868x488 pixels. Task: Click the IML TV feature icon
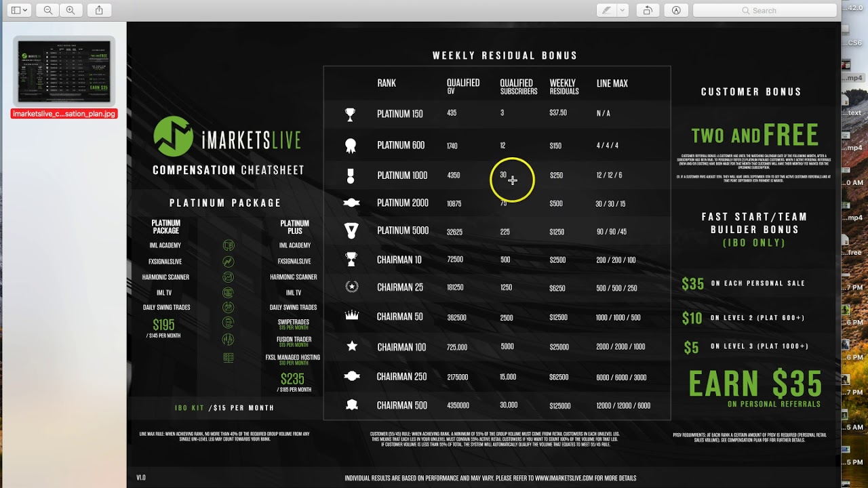229,293
